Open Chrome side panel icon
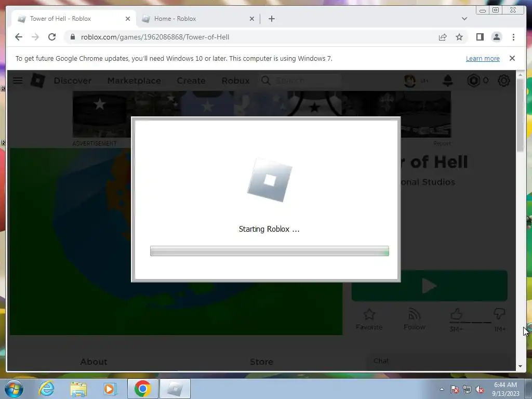 (480, 37)
